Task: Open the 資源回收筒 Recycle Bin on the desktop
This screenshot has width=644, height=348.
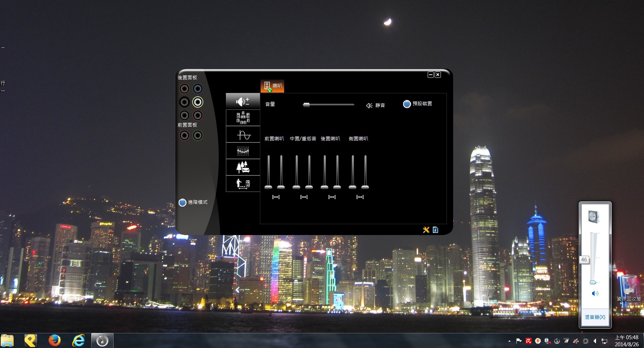Action: pos(629,288)
